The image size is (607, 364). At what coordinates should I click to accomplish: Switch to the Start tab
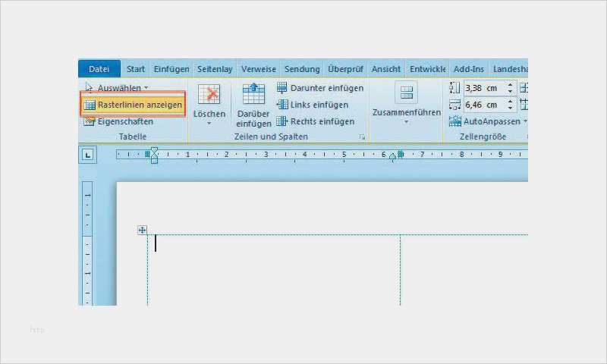[136, 69]
